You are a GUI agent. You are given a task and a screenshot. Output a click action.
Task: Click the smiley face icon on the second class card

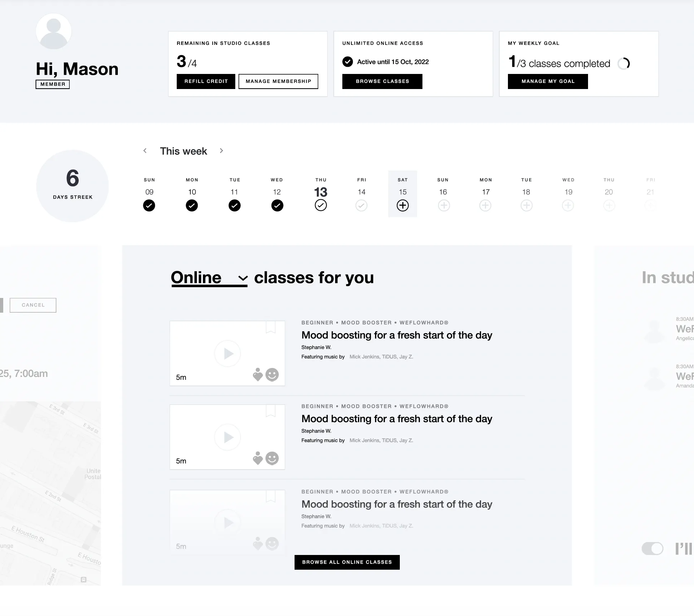pyautogui.click(x=272, y=458)
